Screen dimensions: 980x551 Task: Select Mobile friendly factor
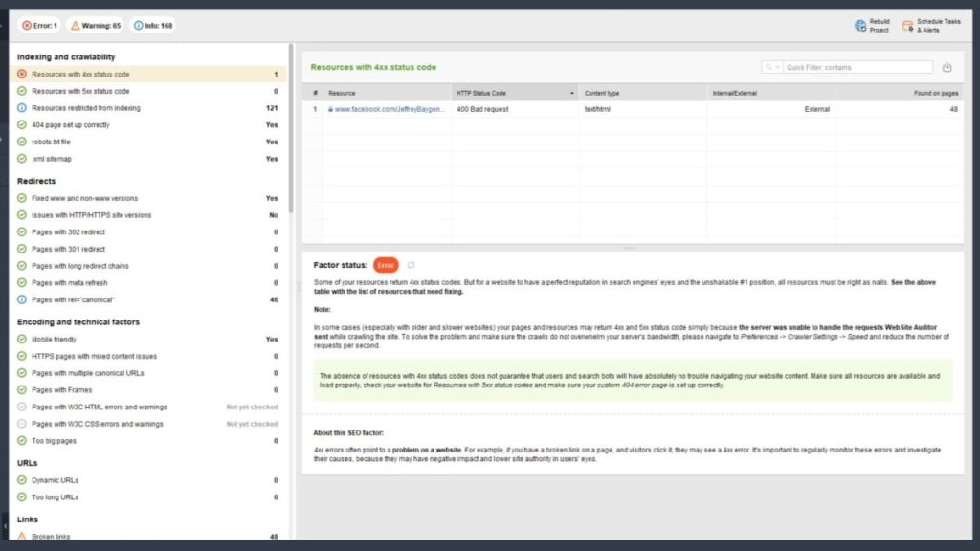148,340
